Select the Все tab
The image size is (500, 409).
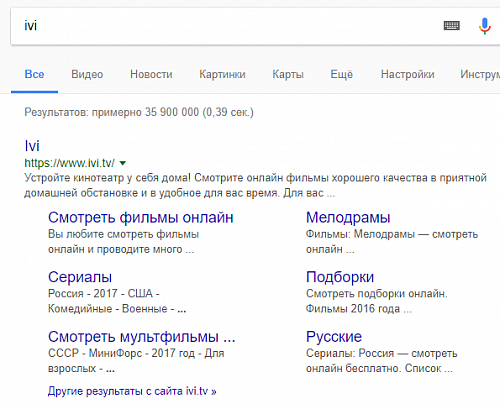pyautogui.click(x=34, y=74)
